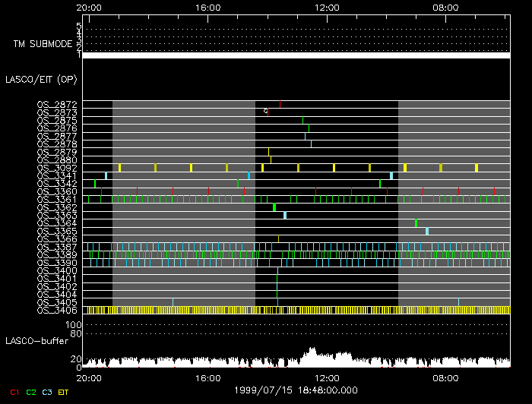Click the red marker on the OS_2872 row

(280, 103)
